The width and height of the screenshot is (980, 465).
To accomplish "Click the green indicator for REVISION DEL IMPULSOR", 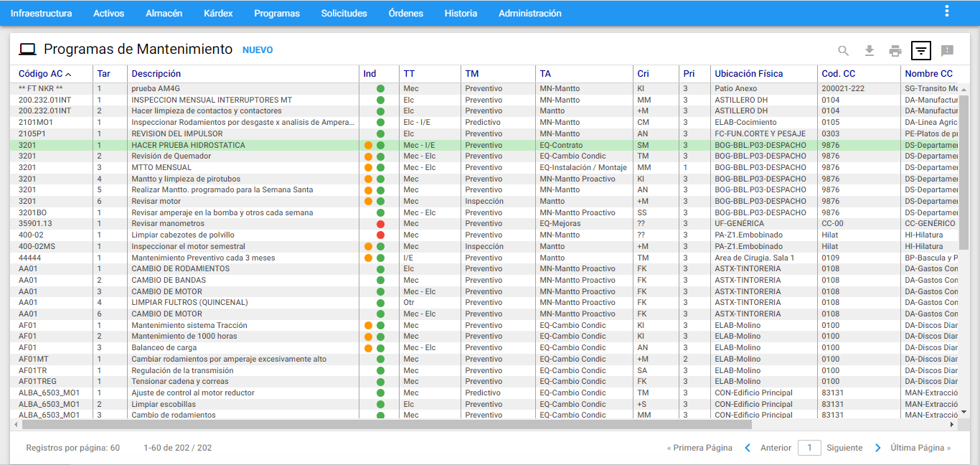I will 380,134.
